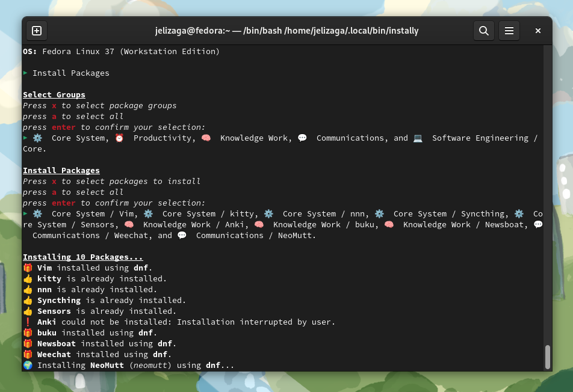The width and height of the screenshot is (573, 392).
Task: Click 'kitty is already installed.' text
Action: 102,279
